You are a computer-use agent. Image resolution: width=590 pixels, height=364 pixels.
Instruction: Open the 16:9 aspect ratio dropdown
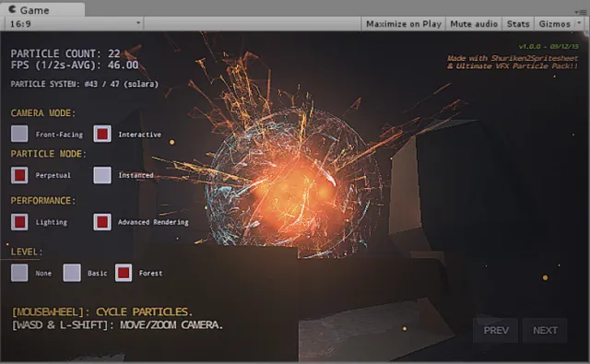(x=74, y=24)
